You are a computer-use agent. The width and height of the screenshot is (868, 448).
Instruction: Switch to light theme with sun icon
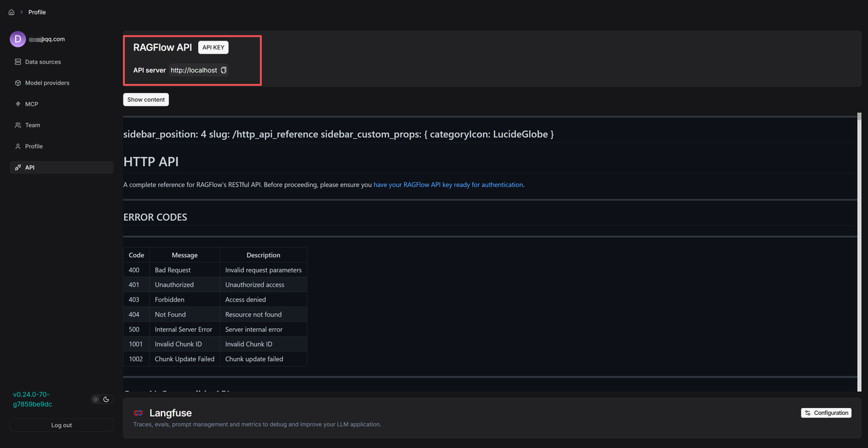pos(96,400)
